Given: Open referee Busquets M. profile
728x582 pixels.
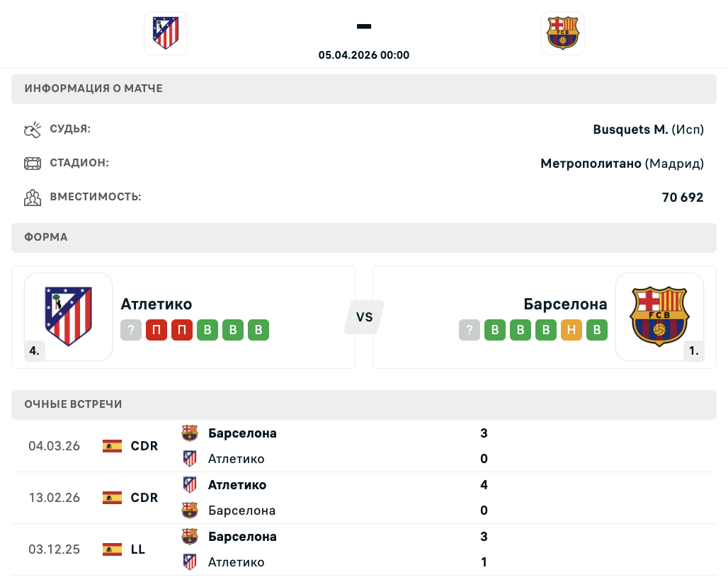Looking at the screenshot, I should click(630, 130).
